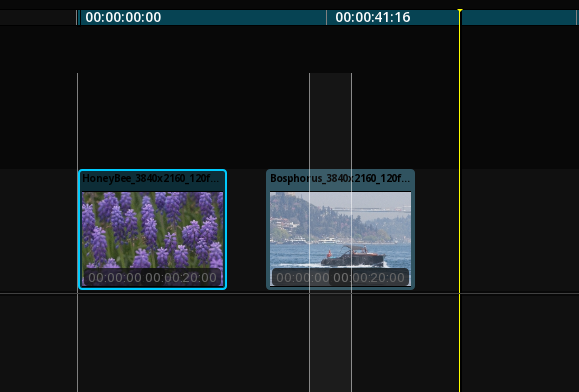Click HoneyBee clip's 00:00:00 start label
This screenshot has width=579, height=392.
(115, 278)
